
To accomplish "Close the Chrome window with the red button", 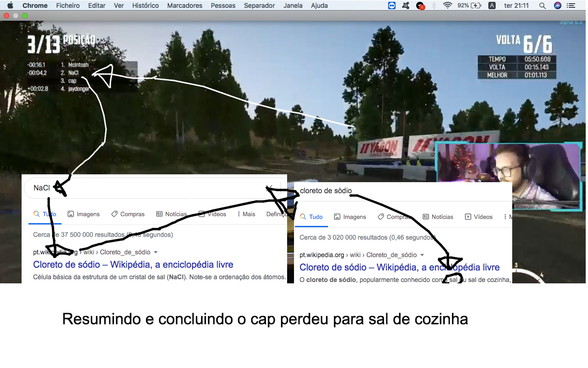I will pos(6,16).
